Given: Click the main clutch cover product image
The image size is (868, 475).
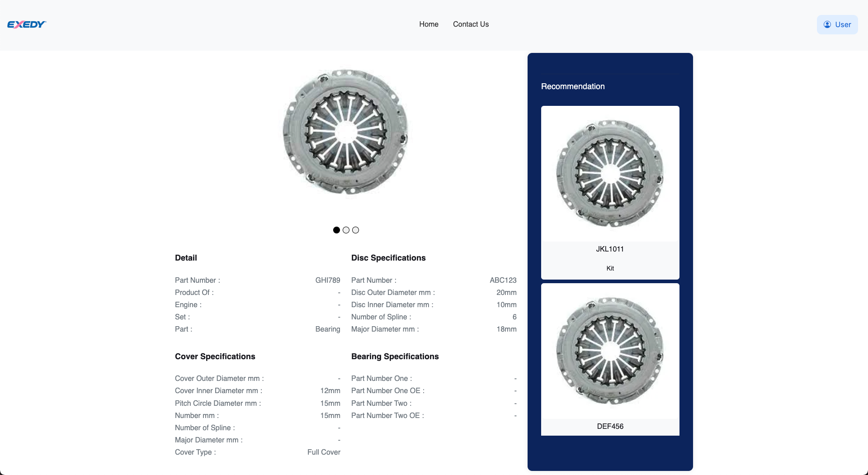Looking at the screenshot, I should pyautogui.click(x=346, y=132).
